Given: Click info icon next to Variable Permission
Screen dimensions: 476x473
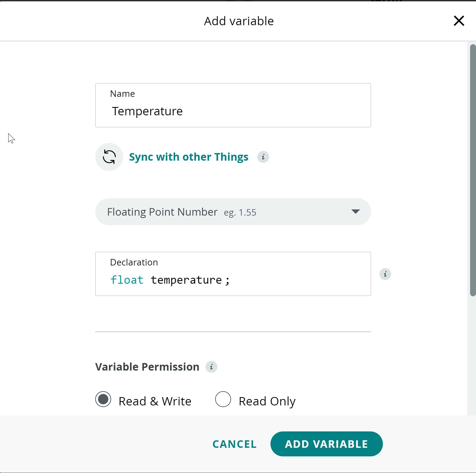Looking at the screenshot, I should (x=211, y=367).
